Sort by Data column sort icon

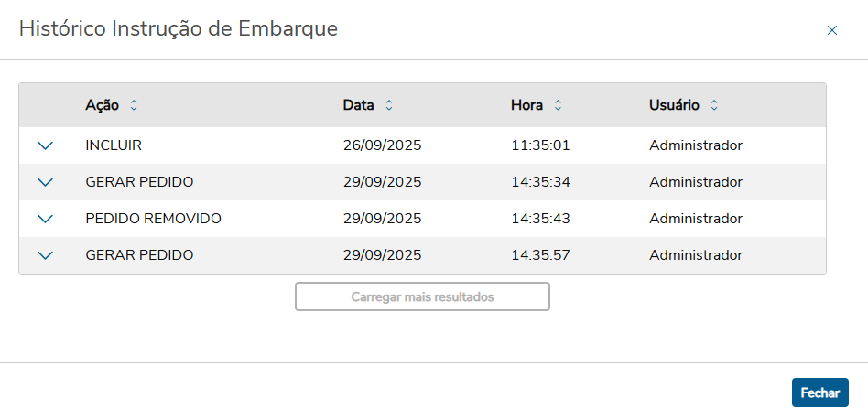coord(389,105)
